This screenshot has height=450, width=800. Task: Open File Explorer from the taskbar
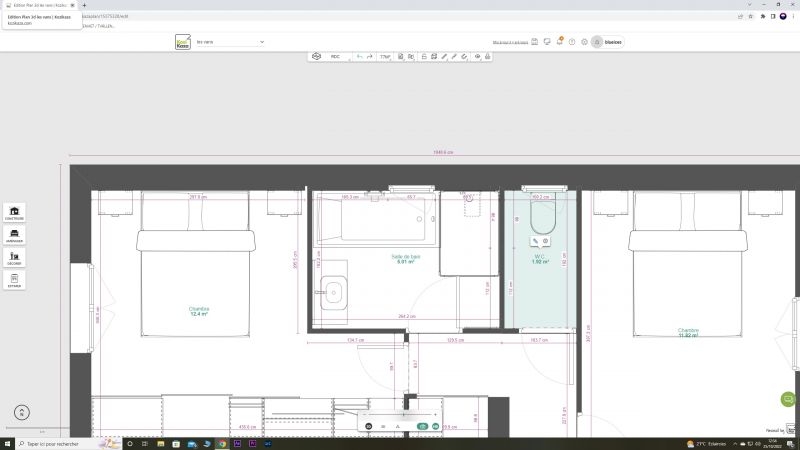161,444
